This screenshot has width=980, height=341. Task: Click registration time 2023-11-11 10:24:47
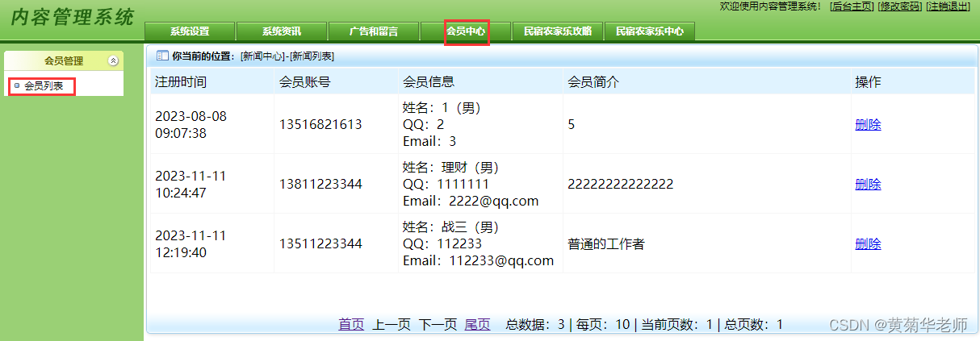(191, 184)
